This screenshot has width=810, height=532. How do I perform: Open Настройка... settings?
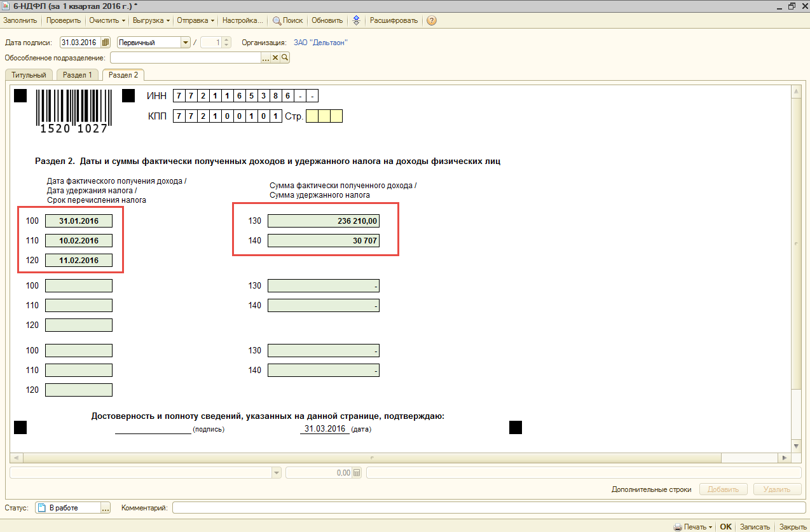coord(243,20)
